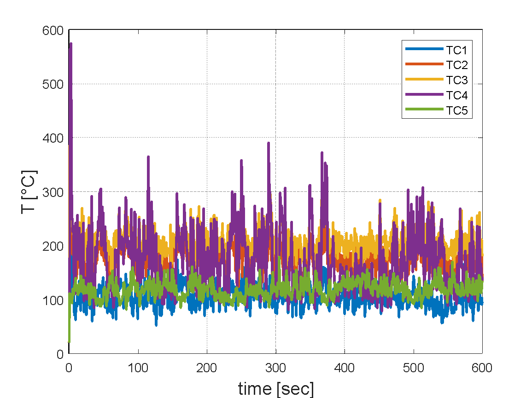Click the y-axis label 'T [°C]'

(x=29, y=191)
